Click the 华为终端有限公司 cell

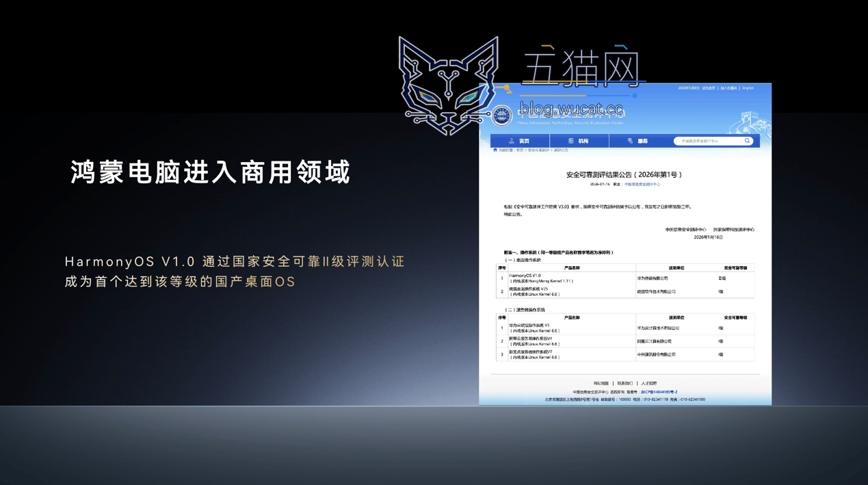point(653,278)
